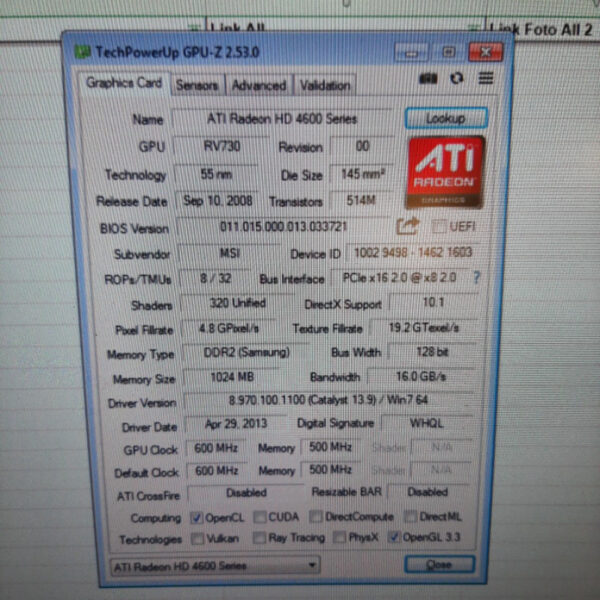
Task: Click the refresh icon in GPU-Z
Action: click(457, 78)
